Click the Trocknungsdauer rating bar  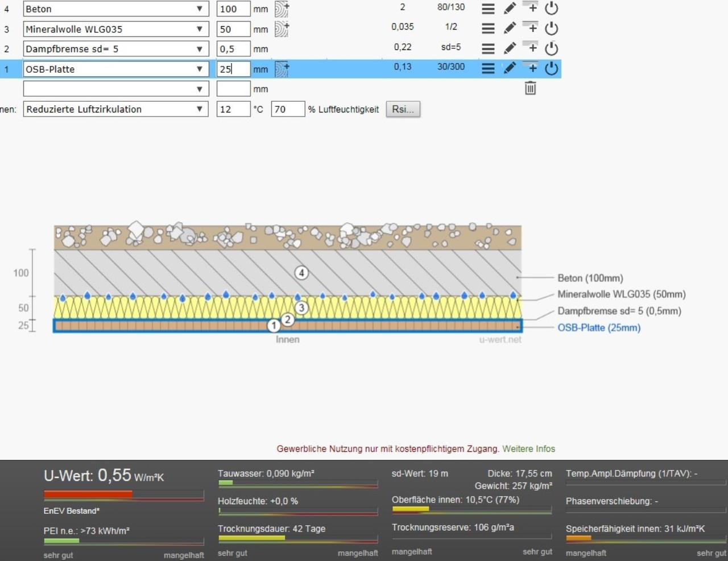pos(297,538)
